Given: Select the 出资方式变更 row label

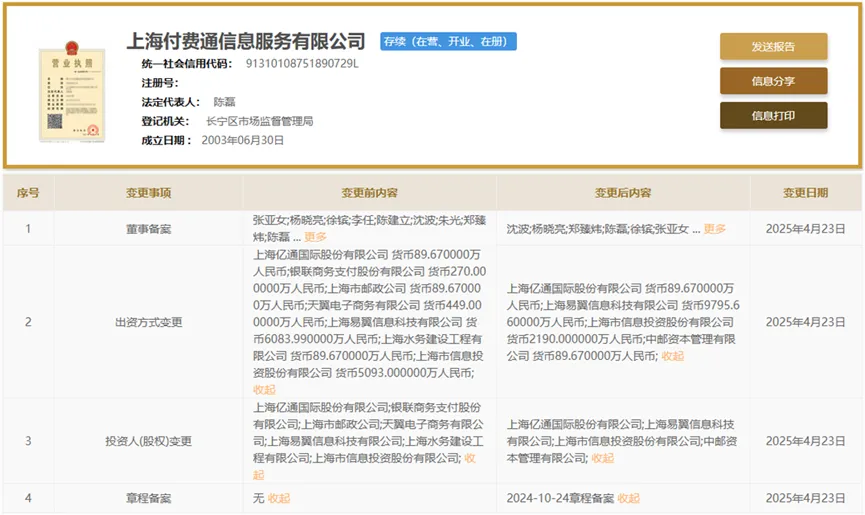Looking at the screenshot, I should coord(149,322).
